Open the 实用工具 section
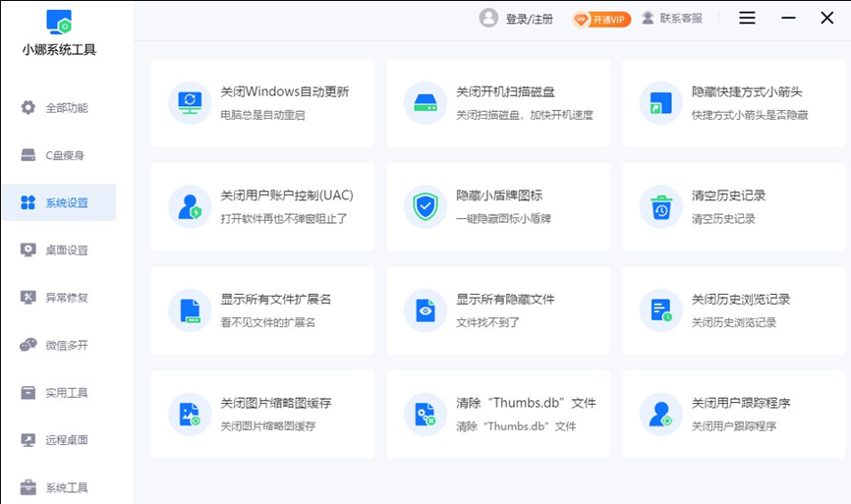 (x=59, y=392)
